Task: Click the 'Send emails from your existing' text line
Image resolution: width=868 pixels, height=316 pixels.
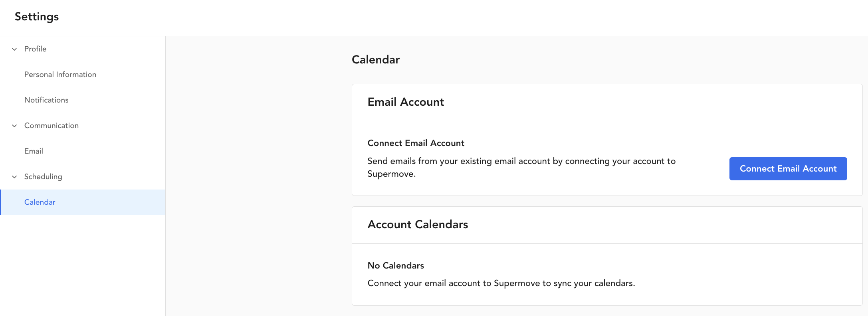Action: 521,161
